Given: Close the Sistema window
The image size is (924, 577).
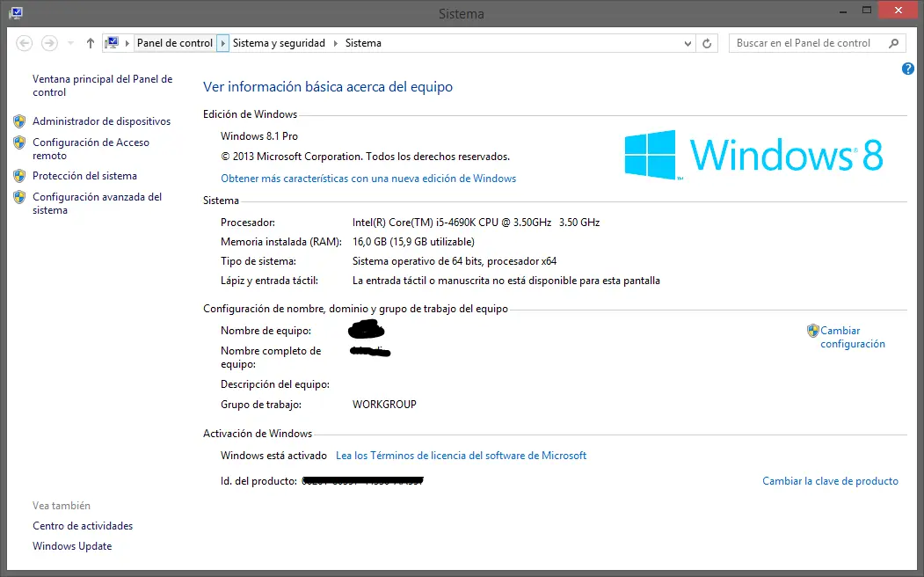Looking at the screenshot, I should click(x=899, y=10).
